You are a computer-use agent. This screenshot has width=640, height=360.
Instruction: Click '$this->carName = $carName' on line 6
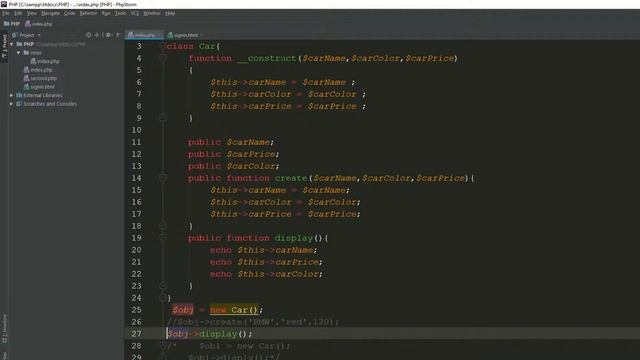pos(278,82)
